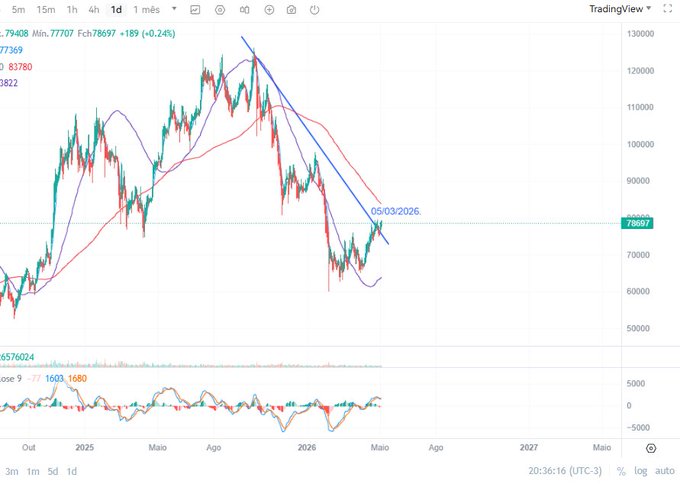This screenshot has width=680, height=484.
Task: Switch to the 15m interval
Action: pos(46,10)
